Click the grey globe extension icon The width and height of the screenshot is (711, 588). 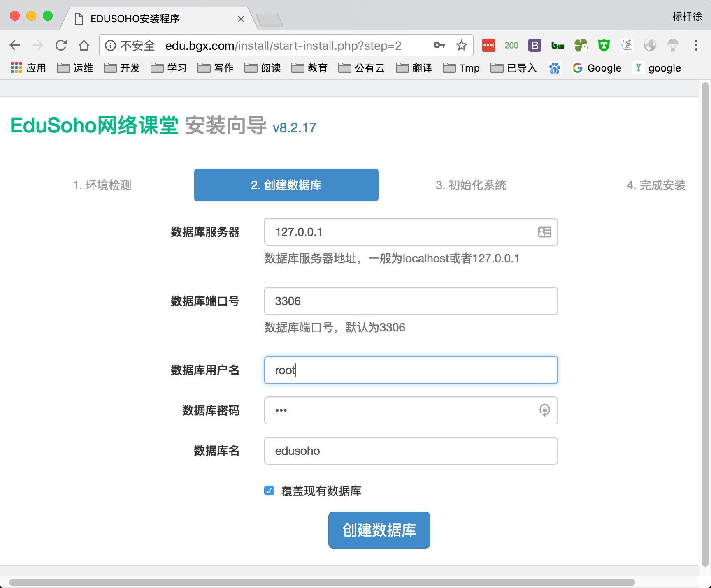pos(650,45)
